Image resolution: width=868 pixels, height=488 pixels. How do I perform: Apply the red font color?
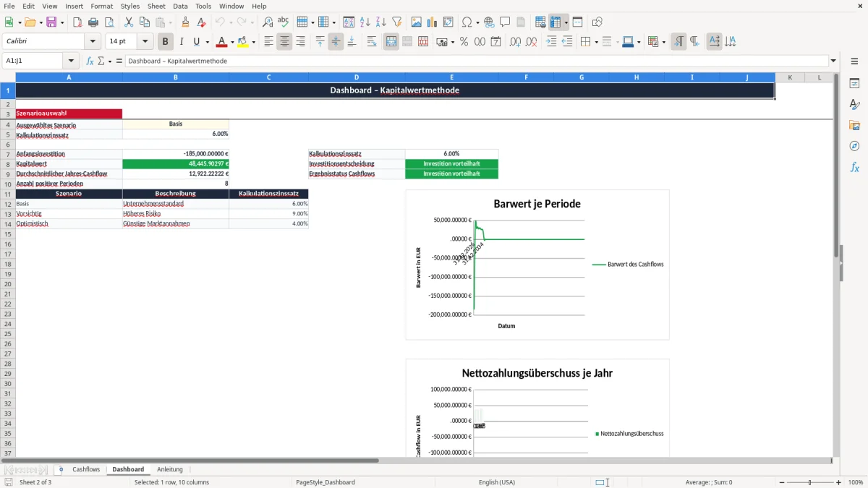click(x=222, y=42)
